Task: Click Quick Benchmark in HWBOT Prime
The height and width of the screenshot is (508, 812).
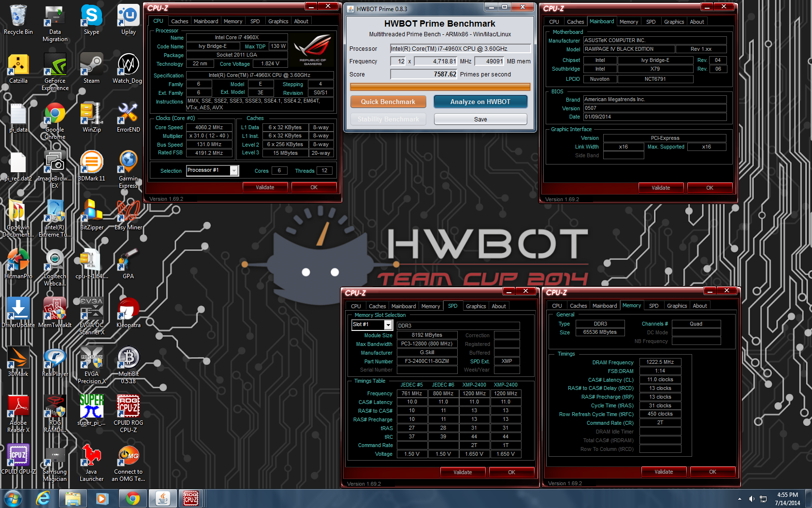Action: (x=388, y=102)
